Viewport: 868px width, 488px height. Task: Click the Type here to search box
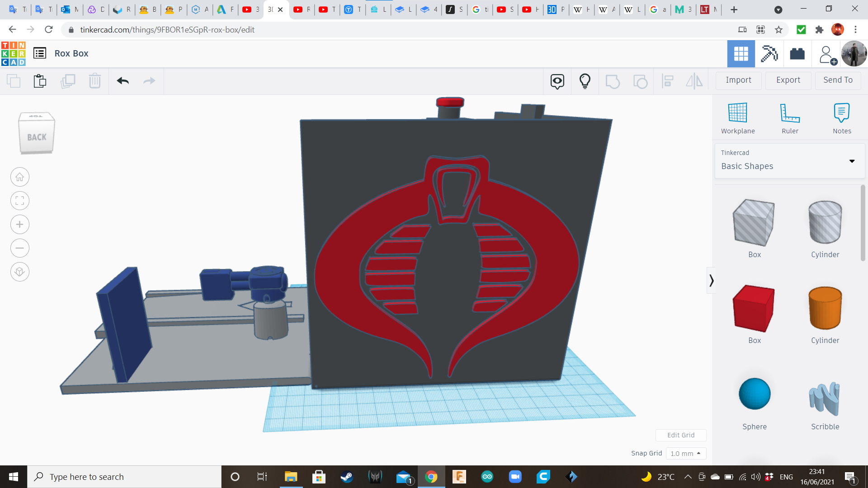124,477
